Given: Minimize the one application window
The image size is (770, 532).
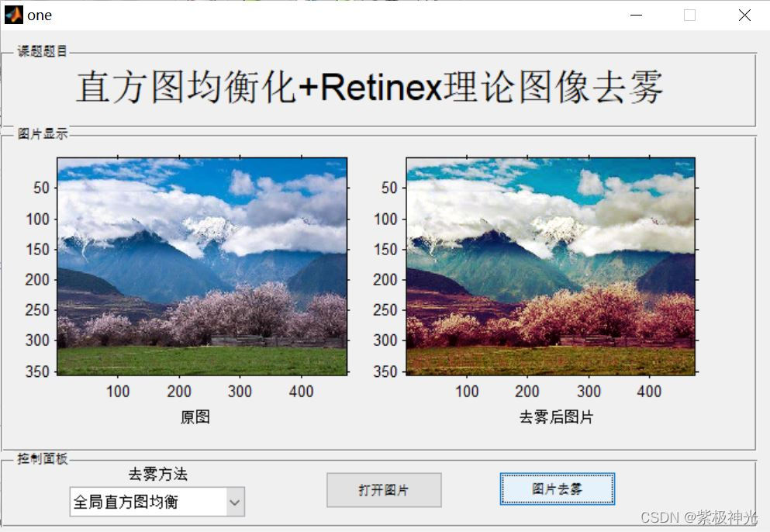Looking at the screenshot, I should tap(636, 15).
